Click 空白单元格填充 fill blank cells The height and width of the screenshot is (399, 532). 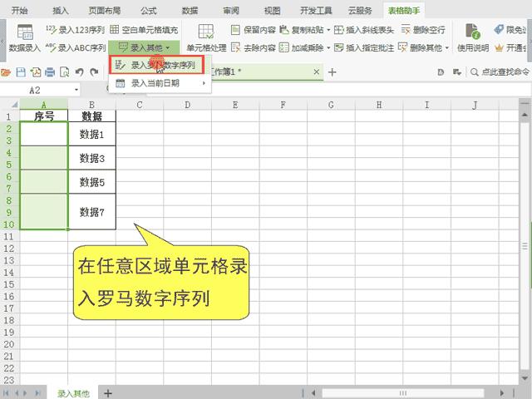[144, 30]
